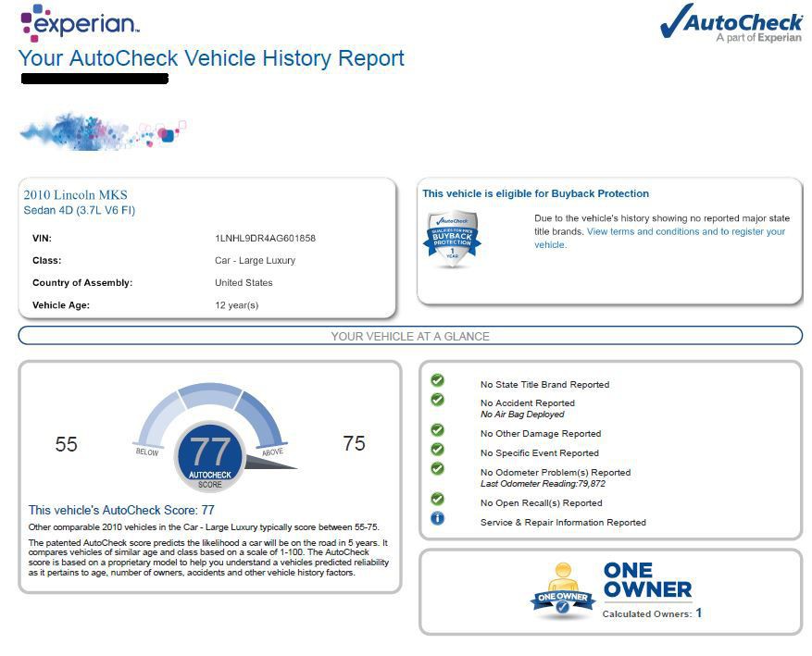
Task: Click the VIN number 1LNHL9DR4AG601858
Action: (265, 239)
